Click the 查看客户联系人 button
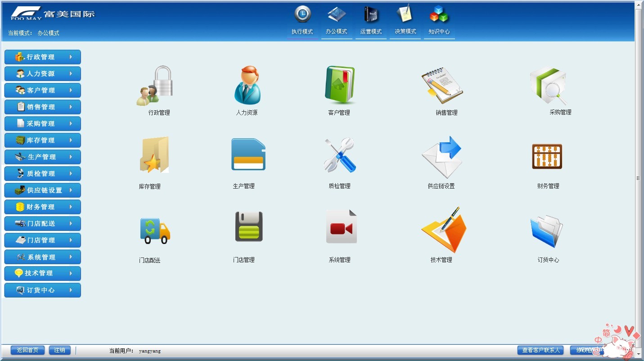The width and height of the screenshot is (644, 361). click(541, 350)
